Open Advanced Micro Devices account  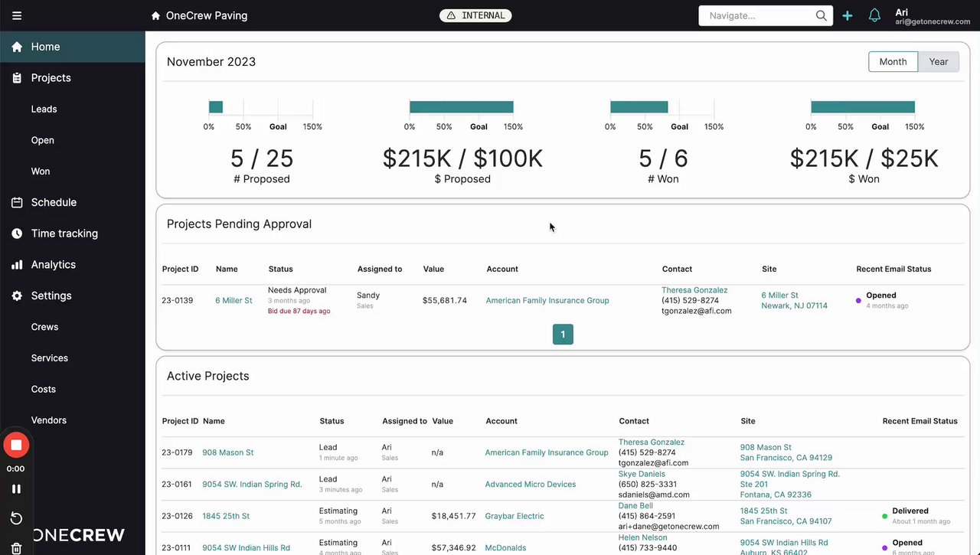(x=531, y=485)
